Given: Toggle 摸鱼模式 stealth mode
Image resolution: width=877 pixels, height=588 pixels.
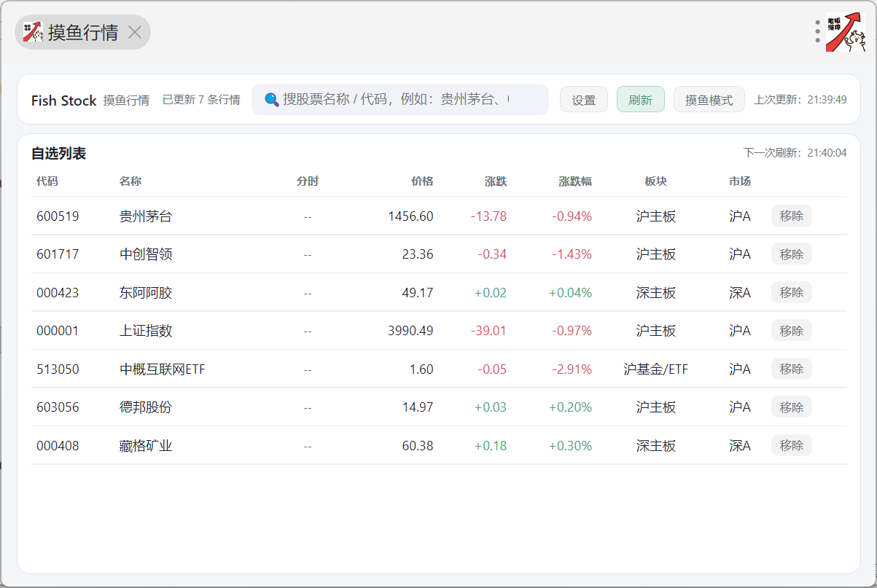Looking at the screenshot, I should (x=709, y=100).
